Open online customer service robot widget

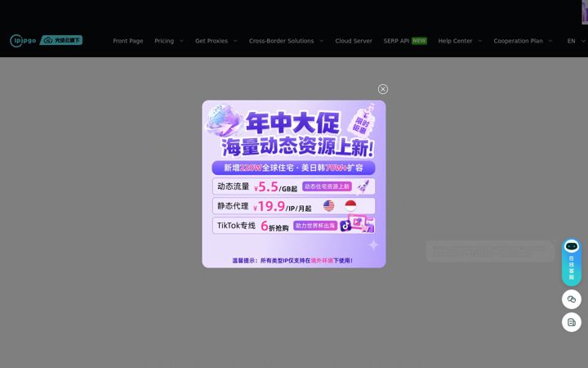click(x=572, y=263)
